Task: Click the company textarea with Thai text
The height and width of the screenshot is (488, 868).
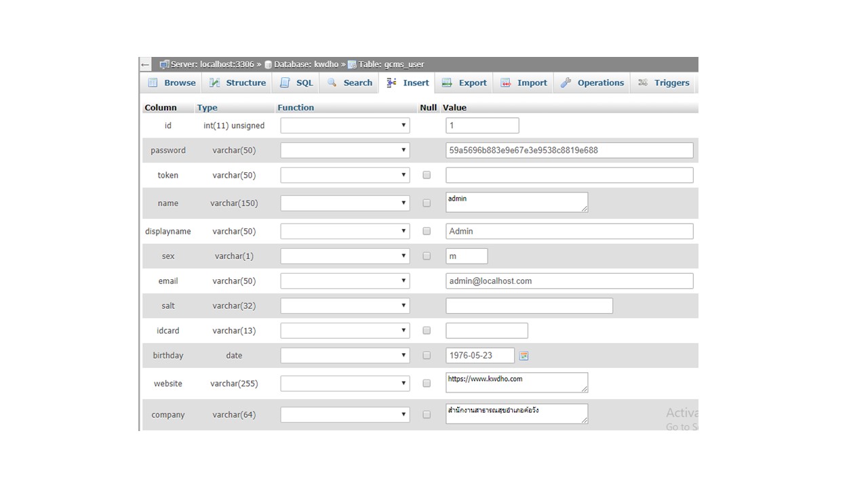Action: pyautogui.click(x=517, y=413)
